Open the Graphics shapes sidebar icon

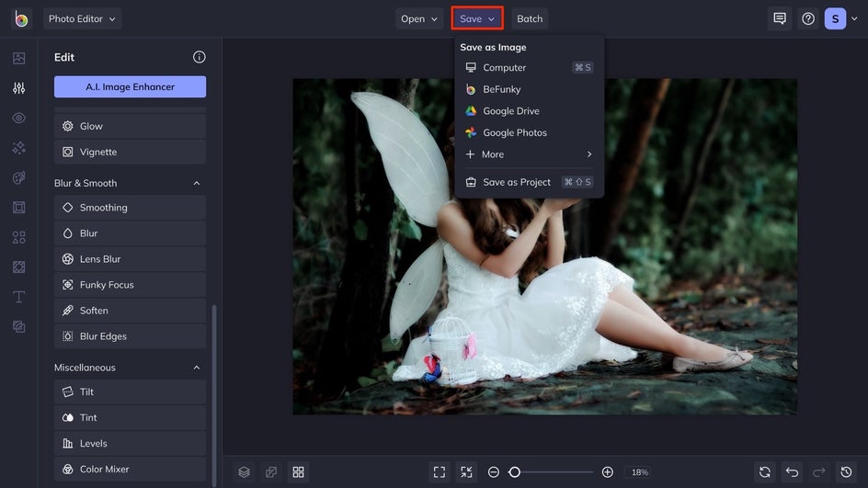pos(18,237)
